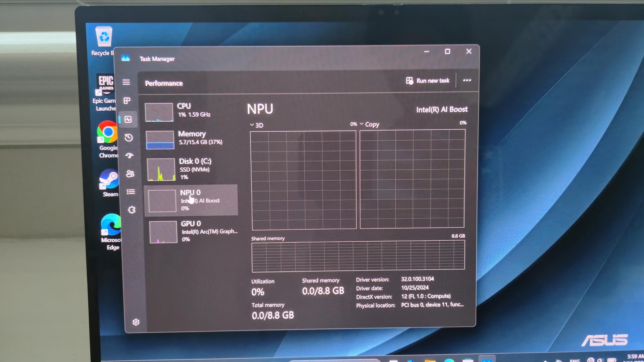Open the Startup apps page icon
The height and width of the screenshot is (362, 644).
coord(130,156)
